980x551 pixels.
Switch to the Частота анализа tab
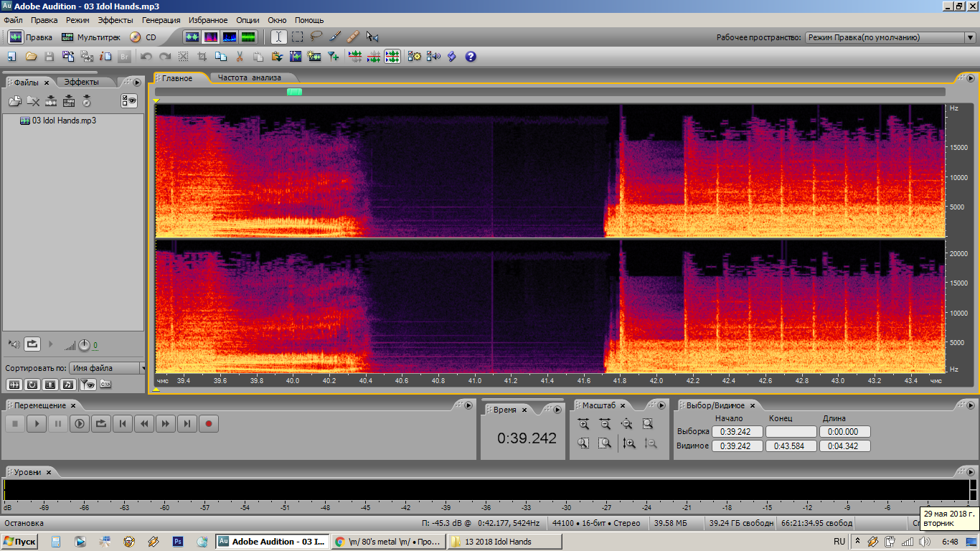point(250,77)
